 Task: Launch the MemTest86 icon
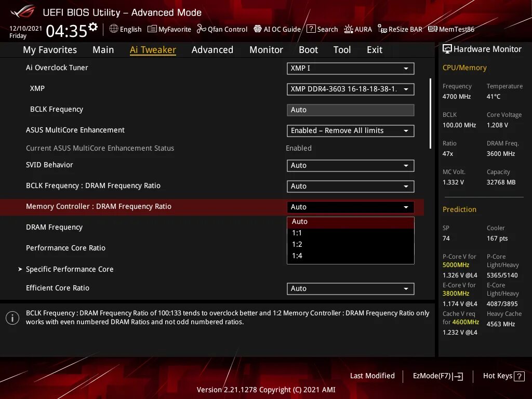(x=433, y=29)
